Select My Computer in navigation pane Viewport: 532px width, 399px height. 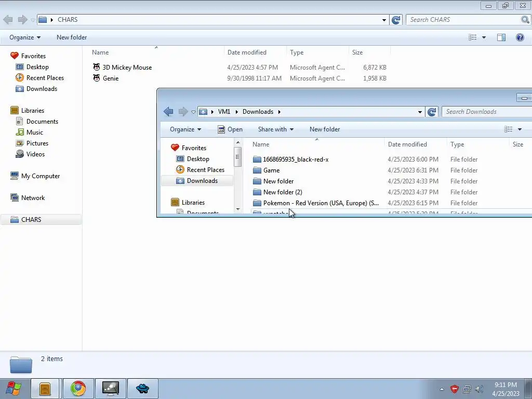pyautogui.click(x=41, y=176)
